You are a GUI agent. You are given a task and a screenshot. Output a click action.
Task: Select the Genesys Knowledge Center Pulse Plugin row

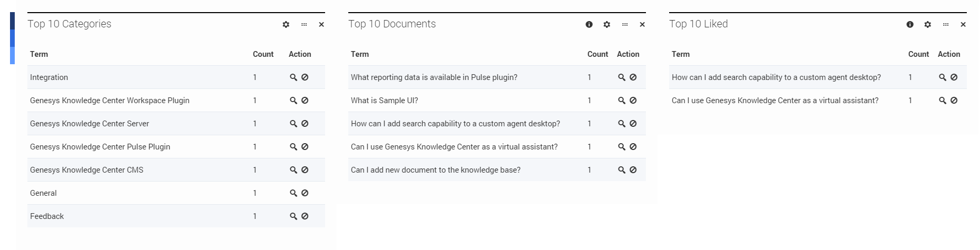pyautogui.click(x=176, y=147)
